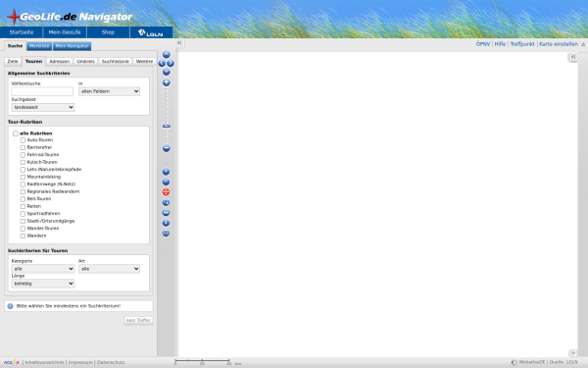The height and width of the screenshot is (368, 588).
Task: Select the Fahrrad-Touren checkbox
Action: pos(23,155)
